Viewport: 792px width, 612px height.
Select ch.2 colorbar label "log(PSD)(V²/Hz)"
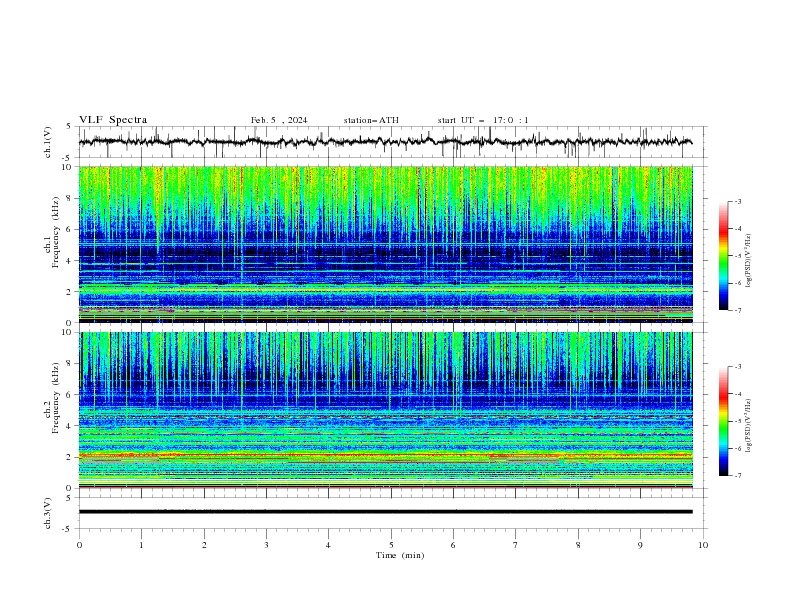coord(749,426)
